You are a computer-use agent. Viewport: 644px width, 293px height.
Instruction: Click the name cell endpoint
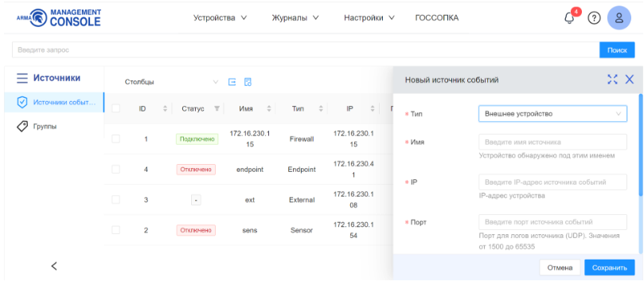click(250, 170)
